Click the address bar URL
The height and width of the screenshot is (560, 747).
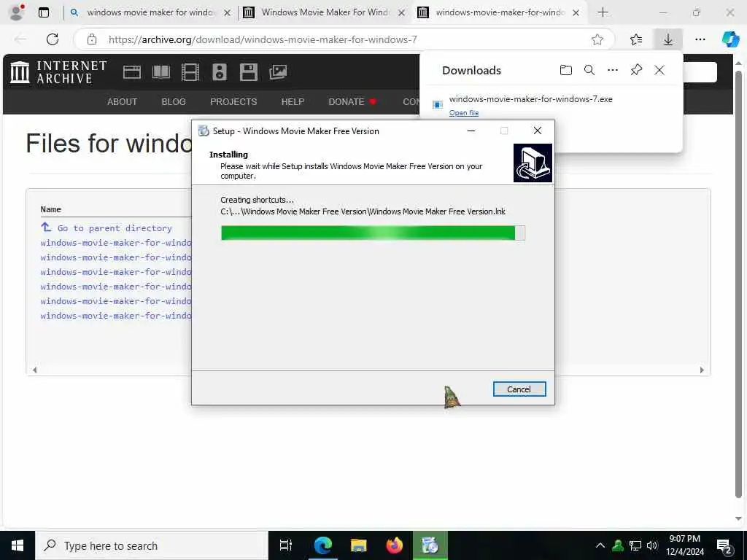(263, 39)
